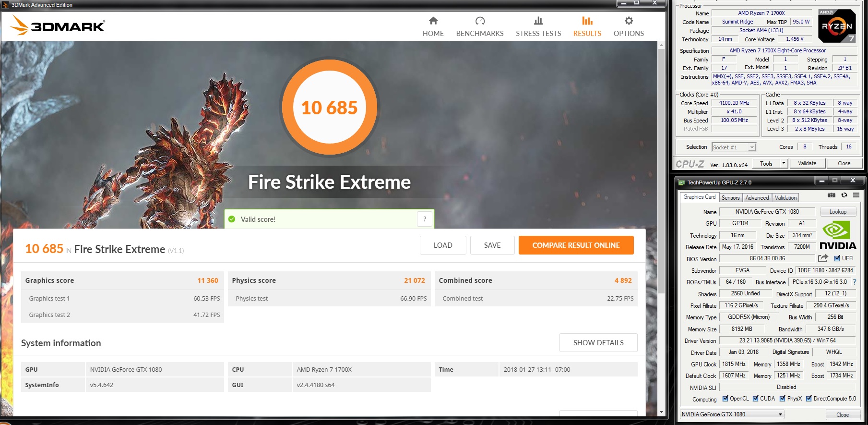The height and width of the screenshot is (425, 868).
Task: Open the Stress Tests section
Action: [538, 27]
